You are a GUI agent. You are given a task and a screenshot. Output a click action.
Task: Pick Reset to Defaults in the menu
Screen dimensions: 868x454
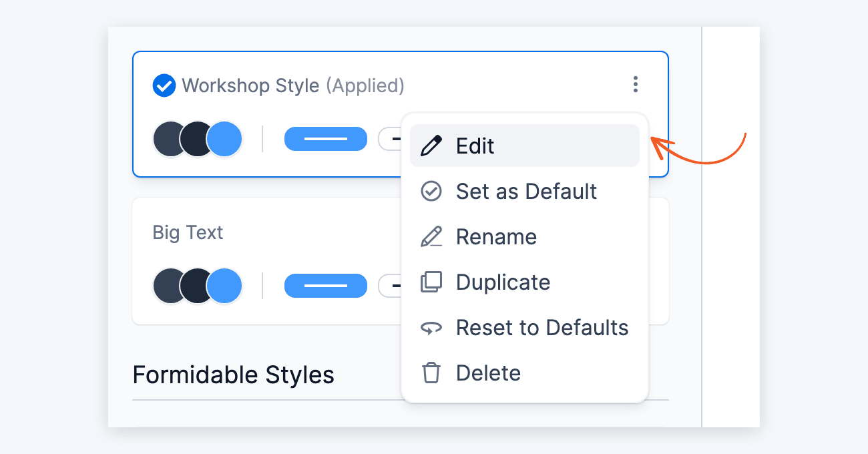click(x=525, y=327)
